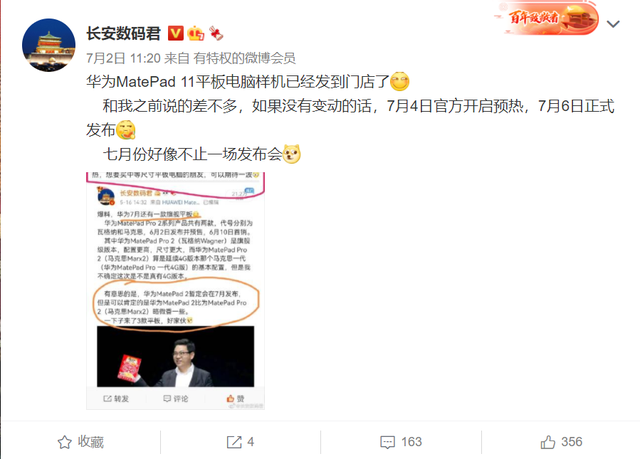The height and width of the screenshot is (459, 640).
Task: Click 评论 inside the embedded screenshot
Action: click(x=176, y=399)
